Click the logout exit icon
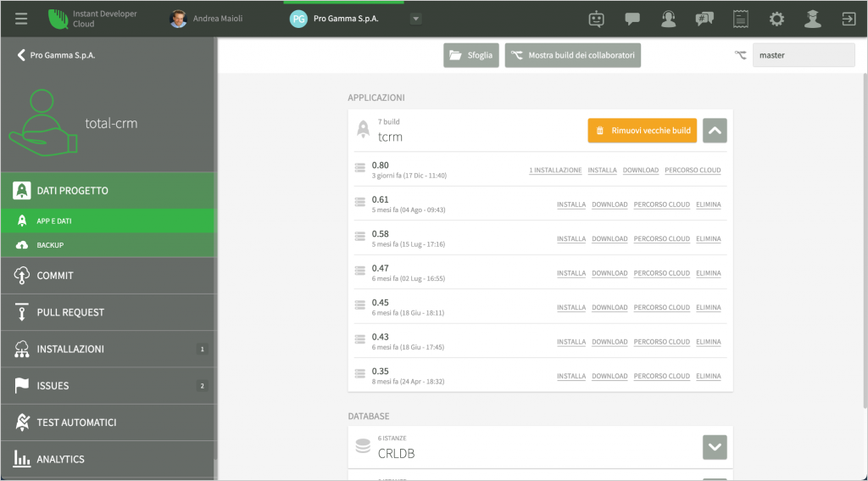868x481 pixels. [849, 19]
